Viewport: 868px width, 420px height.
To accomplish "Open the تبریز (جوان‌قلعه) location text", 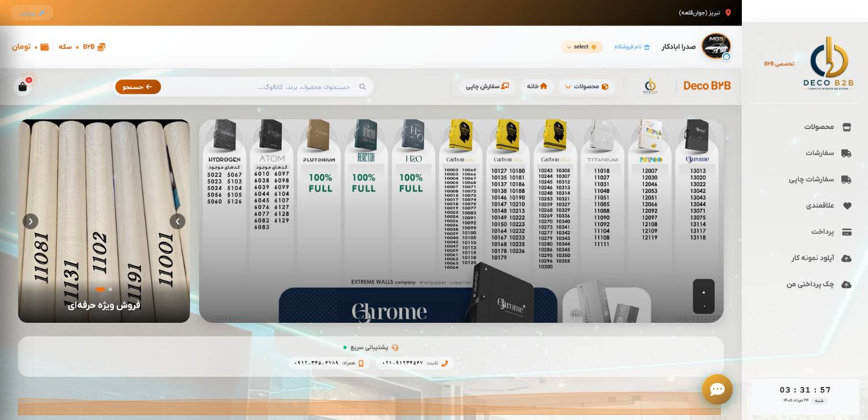I will pos(700,13).
